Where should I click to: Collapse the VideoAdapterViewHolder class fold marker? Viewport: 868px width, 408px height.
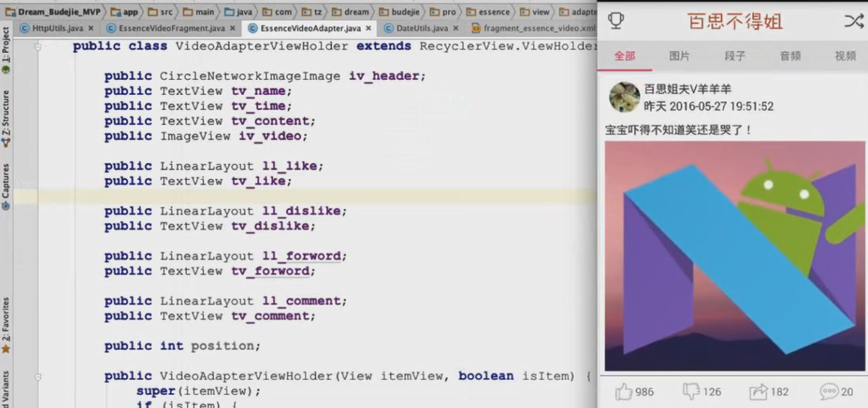38,46
